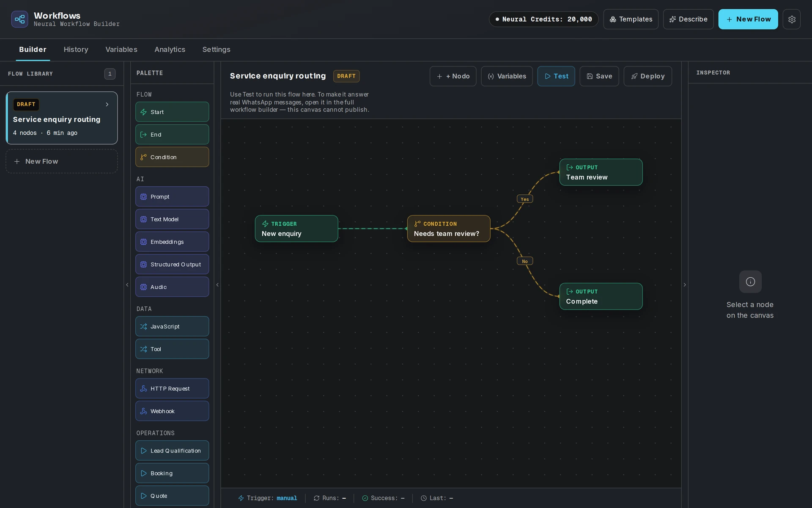Add the Text Model palette node
This screenshot has width=812, height=508.
[172, 219]
